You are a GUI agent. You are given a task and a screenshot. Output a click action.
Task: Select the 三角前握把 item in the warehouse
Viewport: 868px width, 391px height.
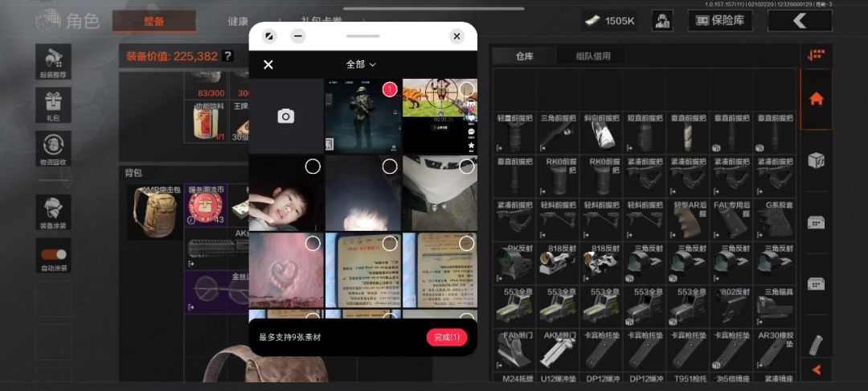[x=558, y=133]
